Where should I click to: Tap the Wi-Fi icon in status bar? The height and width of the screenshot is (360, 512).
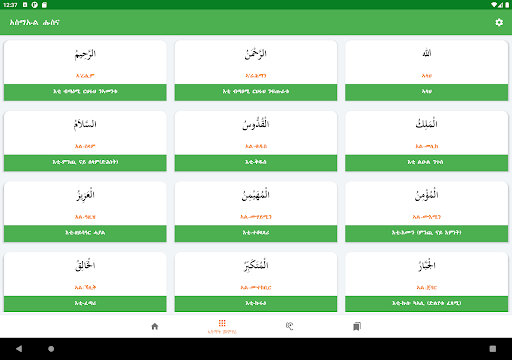tap(494, 5)
